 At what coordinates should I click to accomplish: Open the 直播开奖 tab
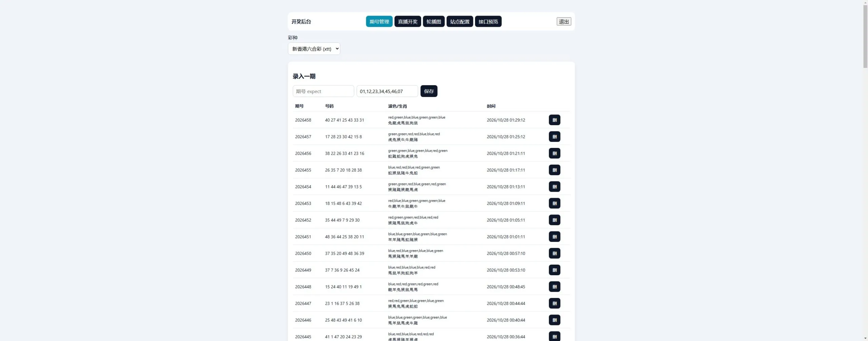[x=408, y=21]
